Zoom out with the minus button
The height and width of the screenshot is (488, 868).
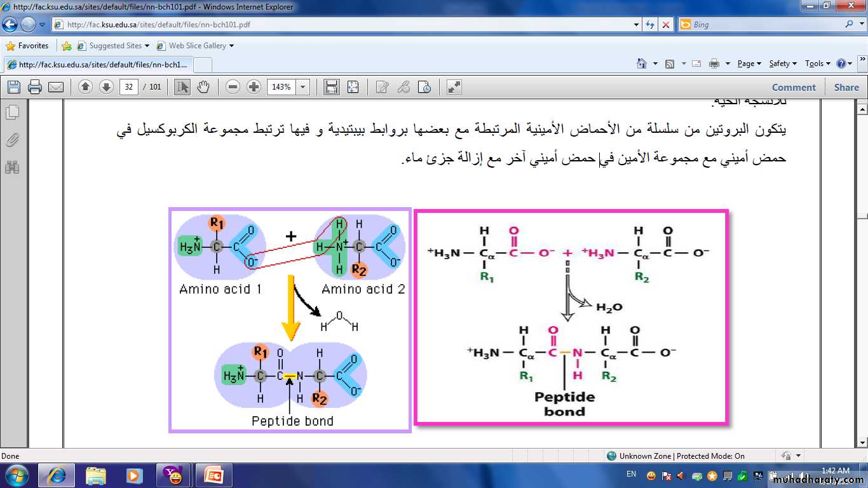tap(233, 87)
